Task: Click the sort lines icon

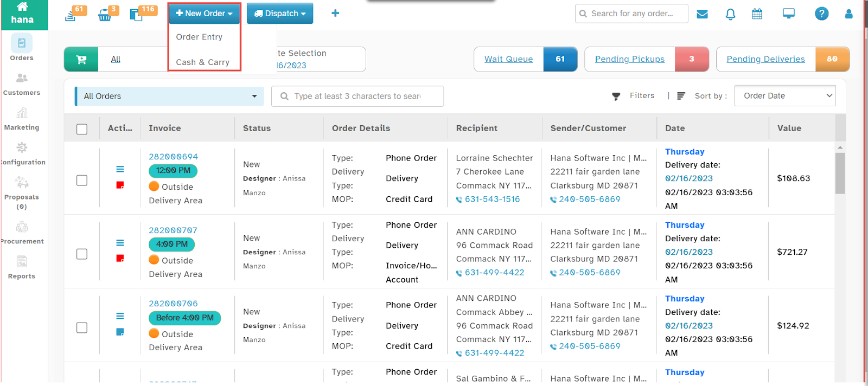Action: point(681,96)
